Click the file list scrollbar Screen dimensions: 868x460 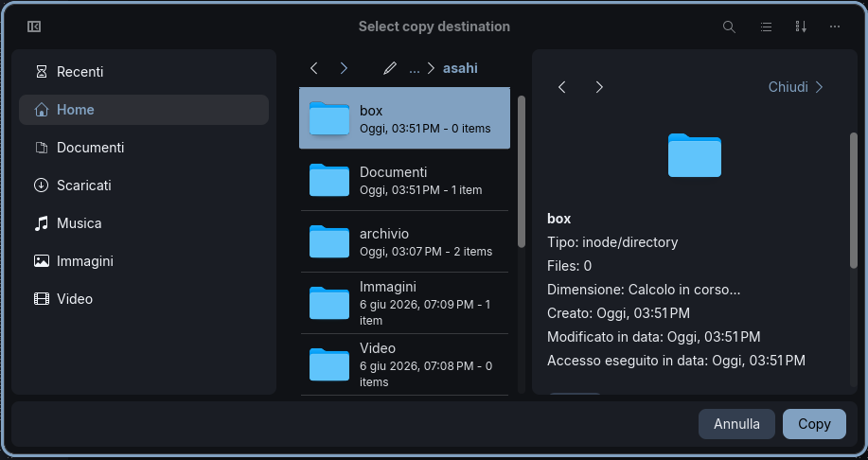tap(522, 171)
